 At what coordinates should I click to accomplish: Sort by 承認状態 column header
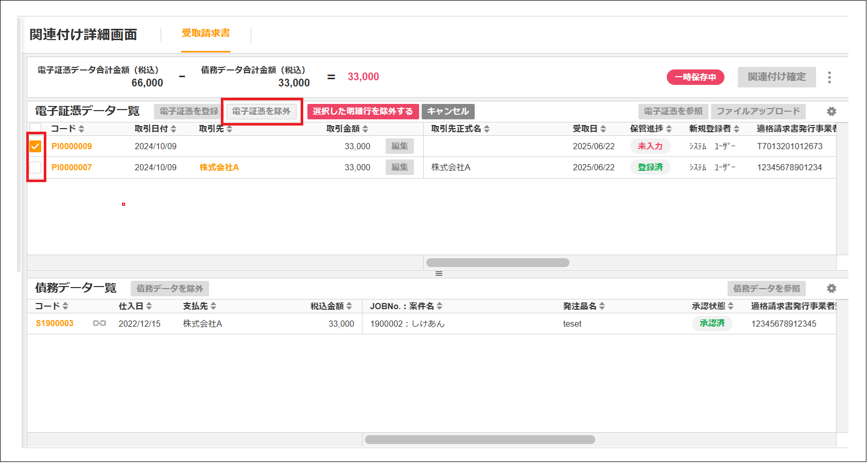[x=712, y=306]
